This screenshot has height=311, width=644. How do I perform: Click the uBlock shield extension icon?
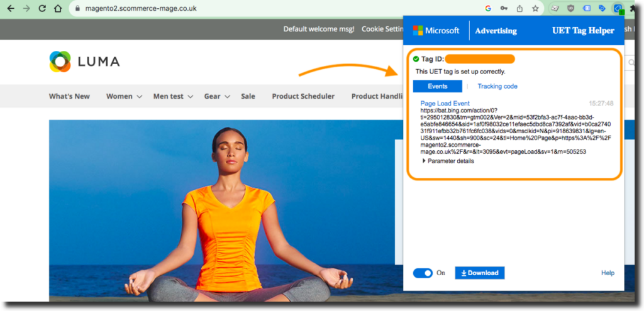pyautogui.click(x=570, y=9)
